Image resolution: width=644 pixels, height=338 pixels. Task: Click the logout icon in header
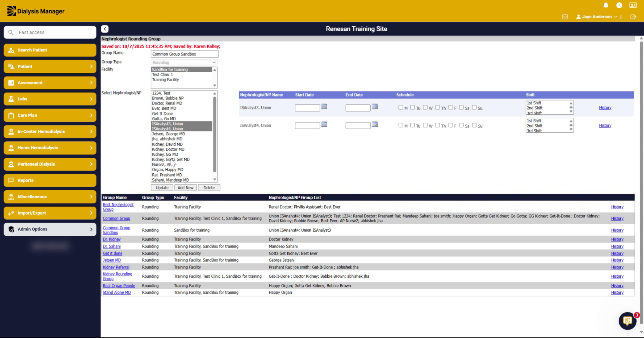(633, 17)
